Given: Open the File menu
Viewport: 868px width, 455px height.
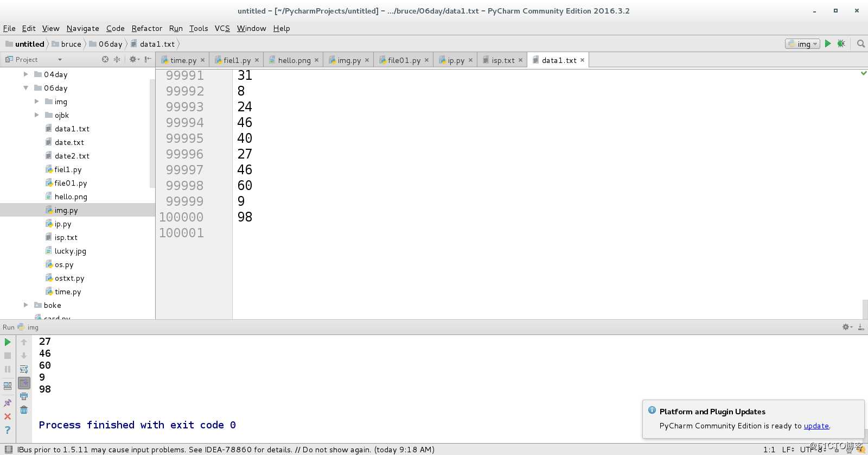Looking at the screenshot, I should [x=9, y=28].
